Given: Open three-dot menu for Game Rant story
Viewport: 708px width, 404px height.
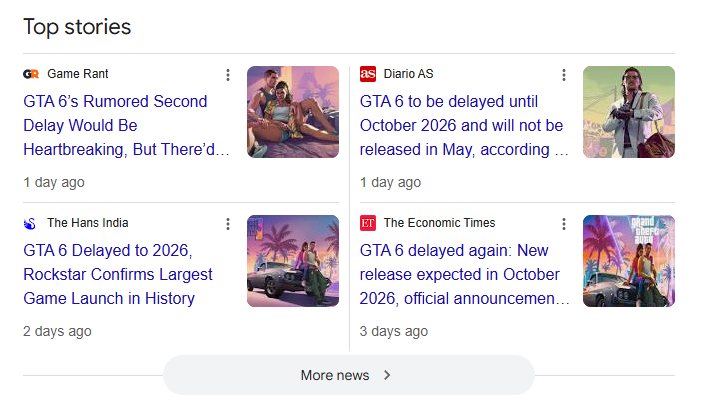Looking at the screenshot, I should [228, 75].
